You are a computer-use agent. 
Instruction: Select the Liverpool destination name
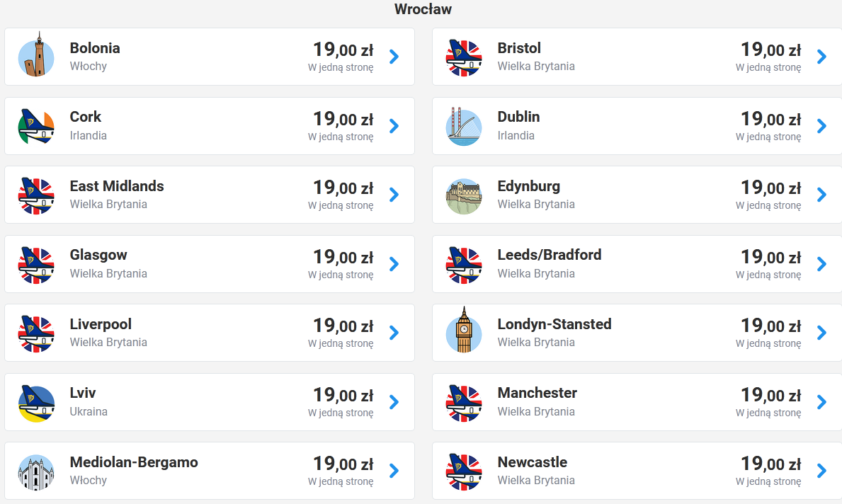coord(101,324)
